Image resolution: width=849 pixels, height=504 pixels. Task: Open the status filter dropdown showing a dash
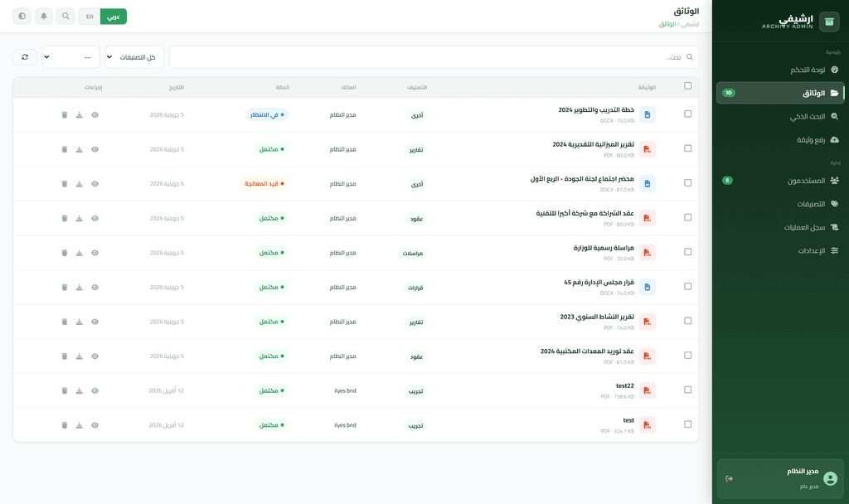71,57
